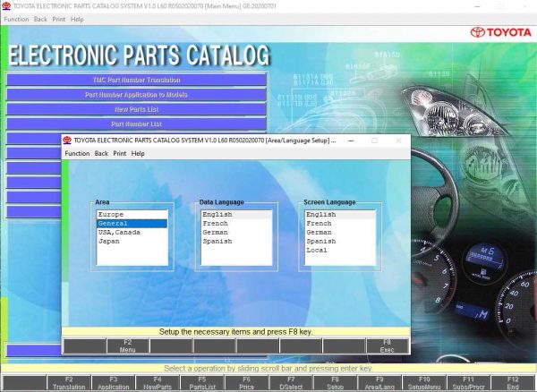
Task: Click F8 Exec button in setup dialog
Action: click(387, 346)
